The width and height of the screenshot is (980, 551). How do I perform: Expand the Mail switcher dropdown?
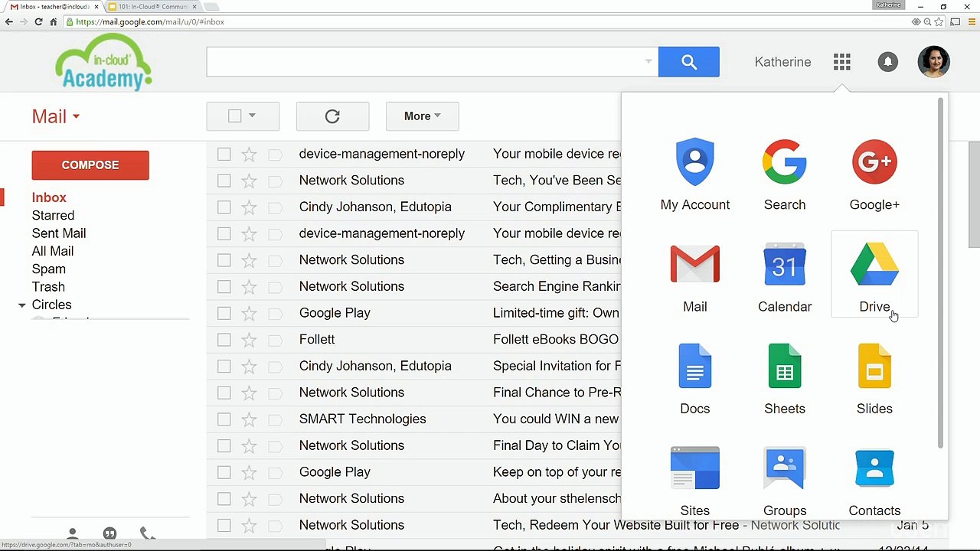pyautogui.click(x=56, y=116)
